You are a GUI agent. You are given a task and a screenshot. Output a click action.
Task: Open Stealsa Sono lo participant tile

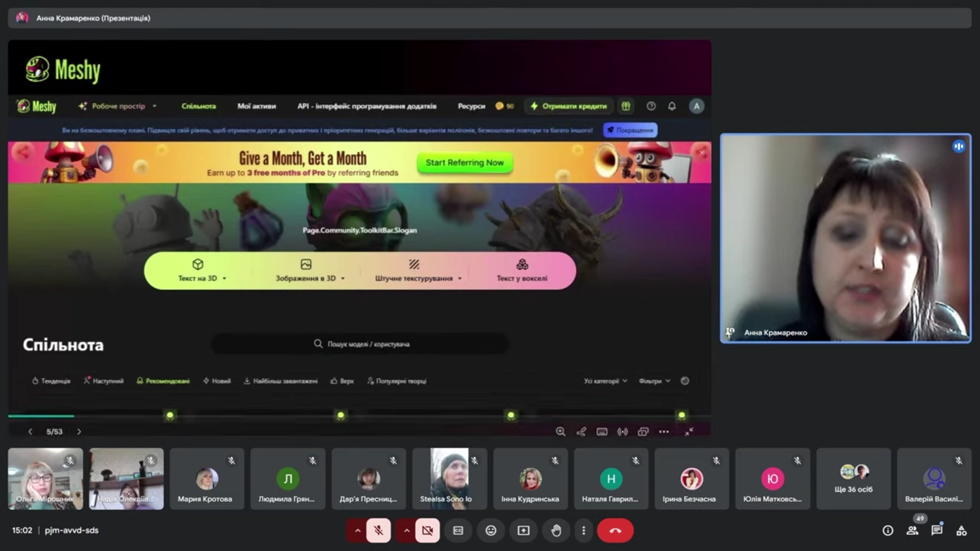point(449,479)
